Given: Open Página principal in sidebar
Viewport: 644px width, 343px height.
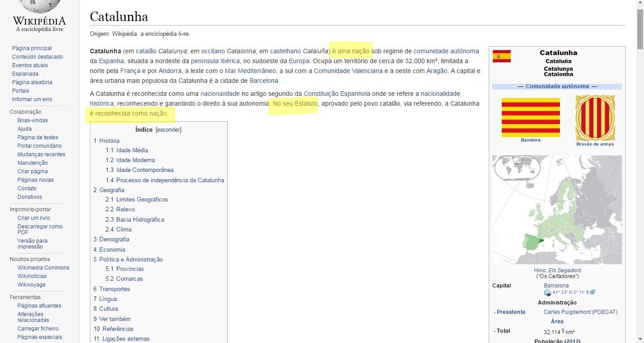Looking at the screenshot, I should [32, 48].
